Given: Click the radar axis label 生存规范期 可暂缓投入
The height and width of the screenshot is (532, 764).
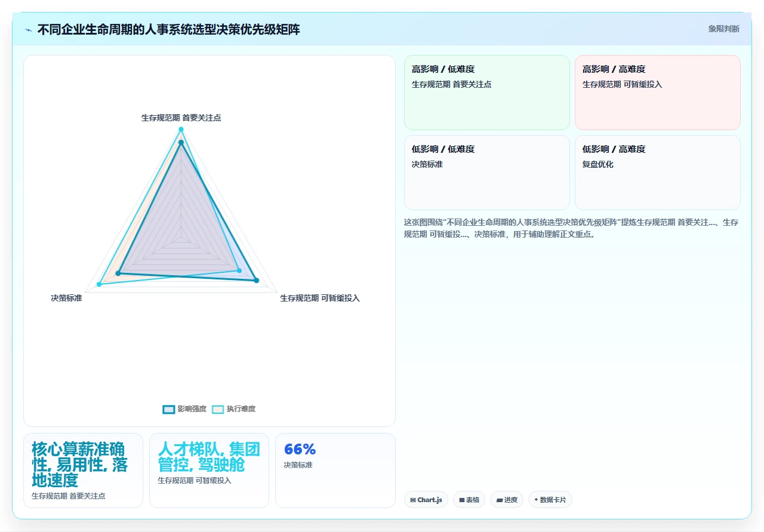Looking at the screenshot, I should [x=320, y=298].
